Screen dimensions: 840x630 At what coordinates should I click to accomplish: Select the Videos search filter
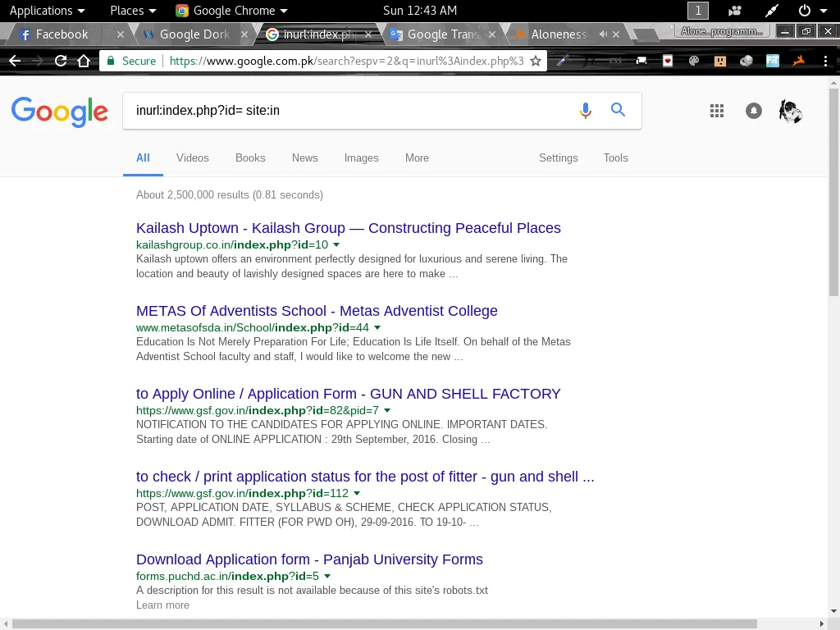tap(192, 158)
